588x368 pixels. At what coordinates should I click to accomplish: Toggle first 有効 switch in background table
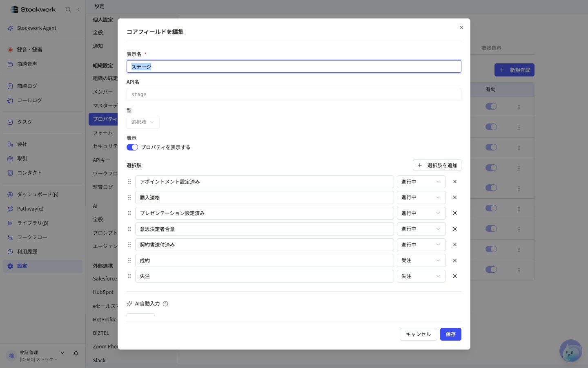491,106
